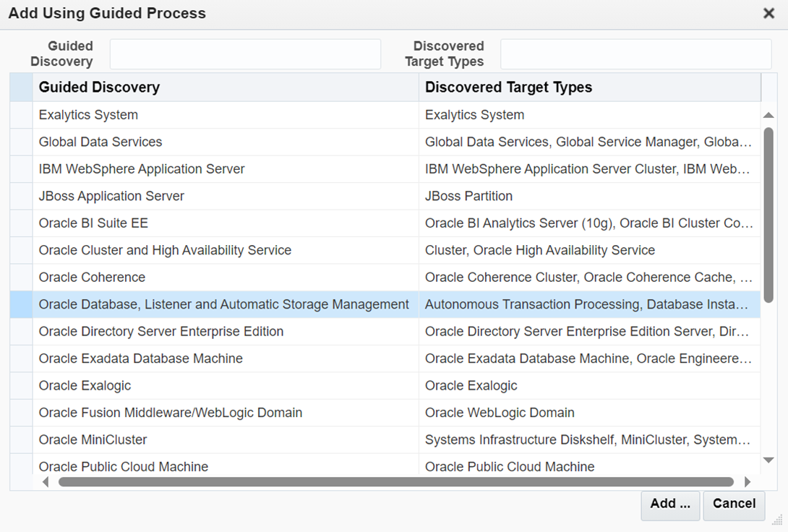The image size is (788, 532).
Task: Click IBM WebSphere Application Server Cluster cell
Action: (589, 169)
